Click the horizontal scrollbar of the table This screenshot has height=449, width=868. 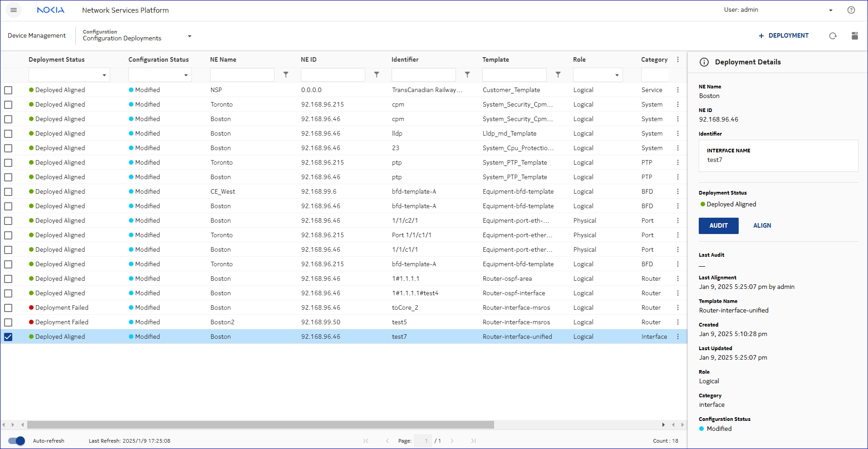coord(260,425)
